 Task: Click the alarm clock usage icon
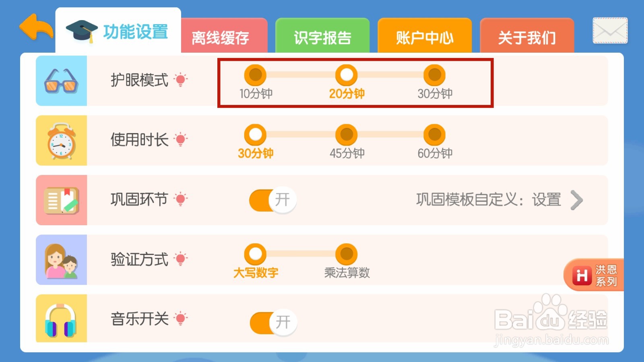[x=61, y=141]
